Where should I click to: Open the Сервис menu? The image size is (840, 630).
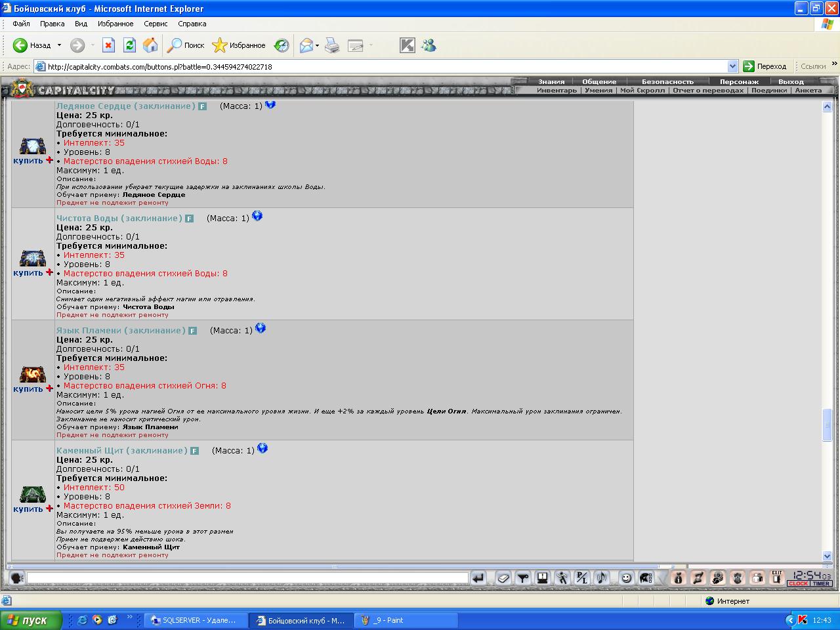coord(156,24)
